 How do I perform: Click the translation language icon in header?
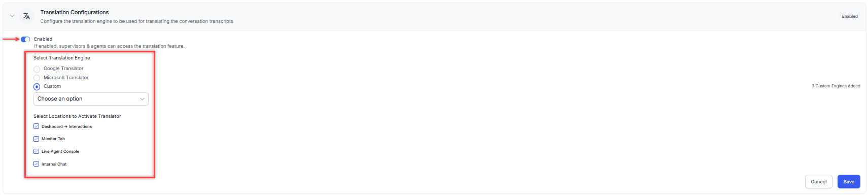pyautogui.click(x=26, y=16)
